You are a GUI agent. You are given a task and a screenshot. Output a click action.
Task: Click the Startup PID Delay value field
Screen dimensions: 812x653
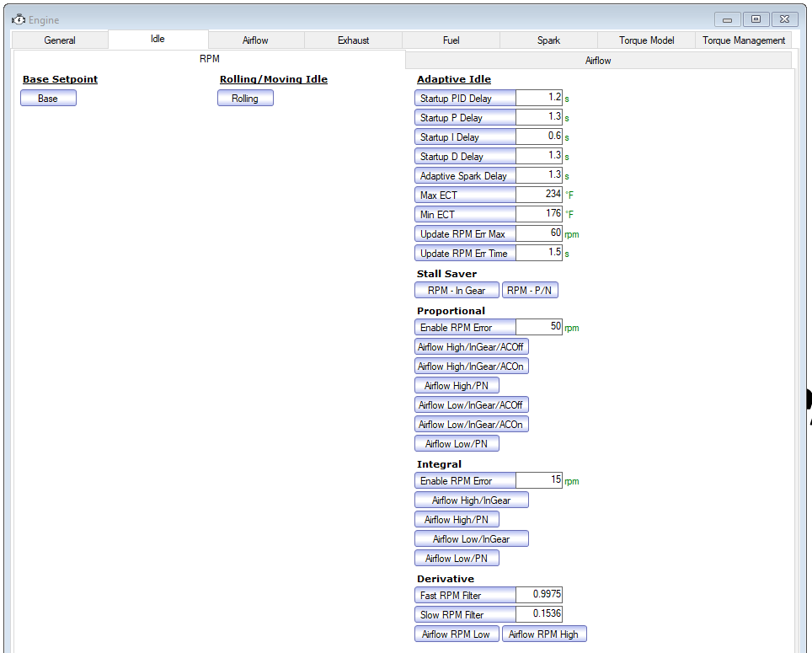tap(539, 98)
